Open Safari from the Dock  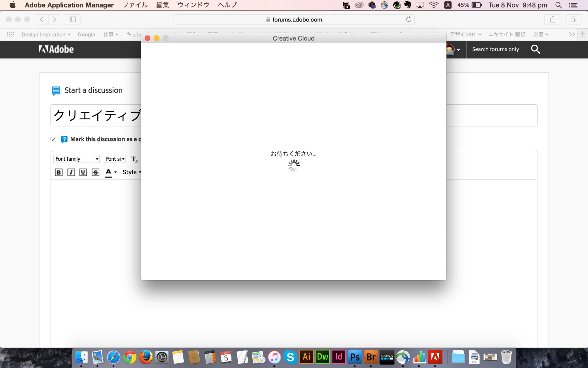[x=113, y=357]
